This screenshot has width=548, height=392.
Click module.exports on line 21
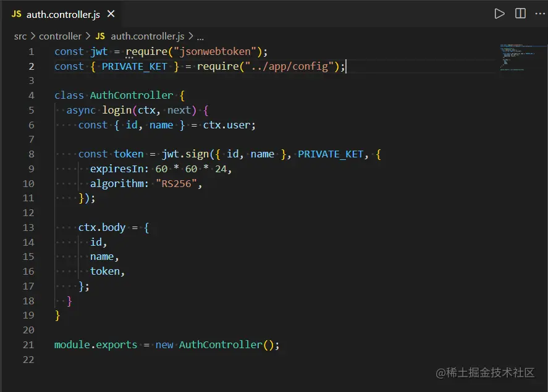(x=96, y=345)
